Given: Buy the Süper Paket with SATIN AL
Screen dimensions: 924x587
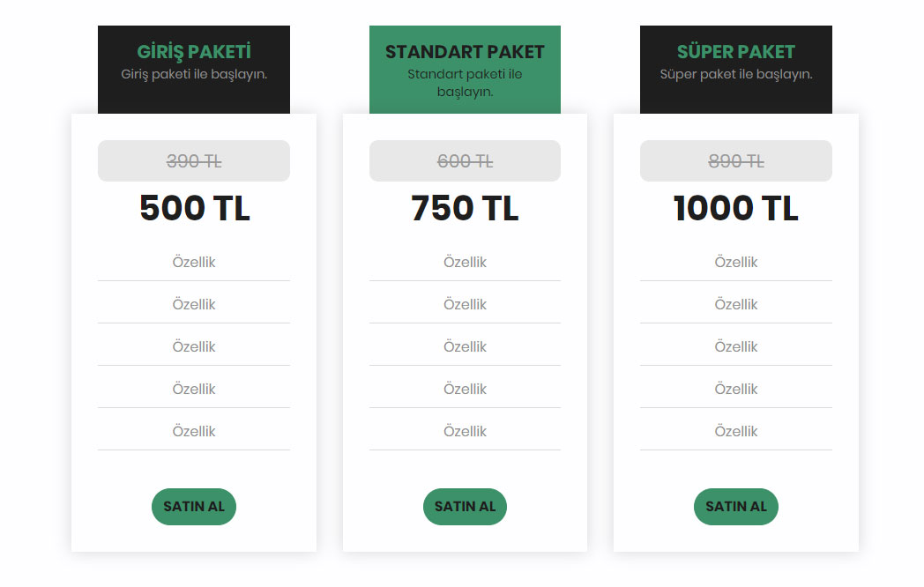Looking at the screenshot, I should point(735,507).
